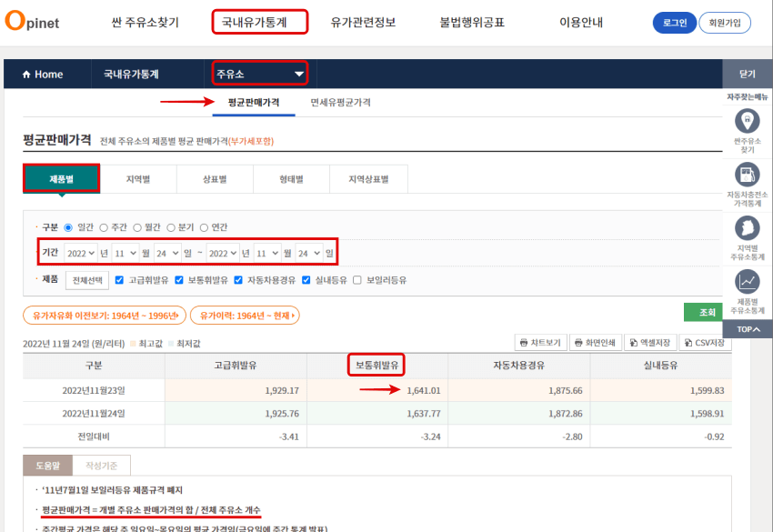Open 유가이력 1964년~현재 link
Viewport: 773px width, 532px height.
coord(245,316)
